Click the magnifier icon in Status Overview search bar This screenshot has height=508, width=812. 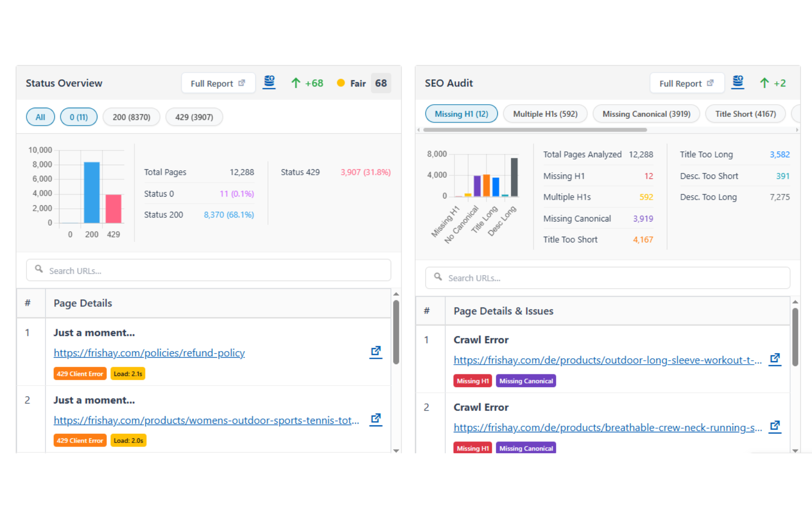(39, 270)
